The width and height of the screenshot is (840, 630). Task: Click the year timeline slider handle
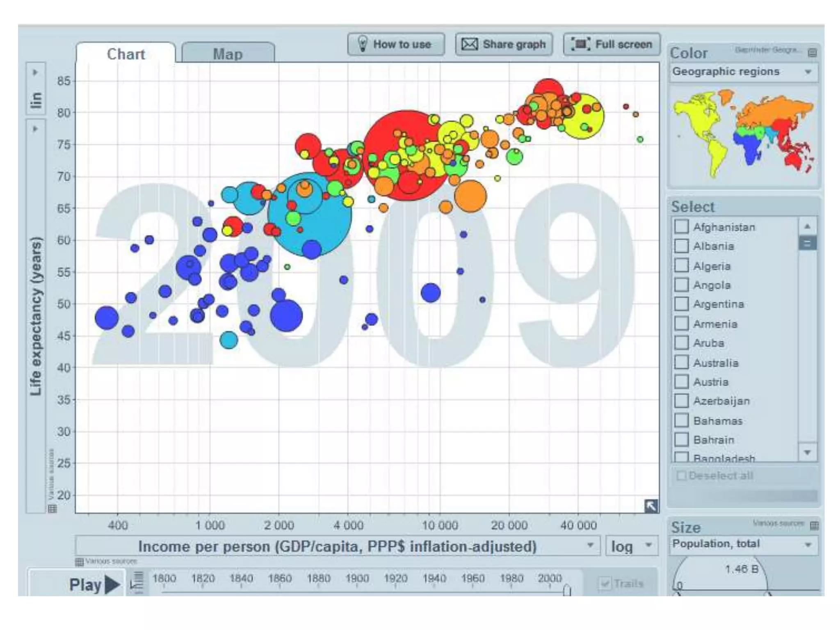pos(567,591)
